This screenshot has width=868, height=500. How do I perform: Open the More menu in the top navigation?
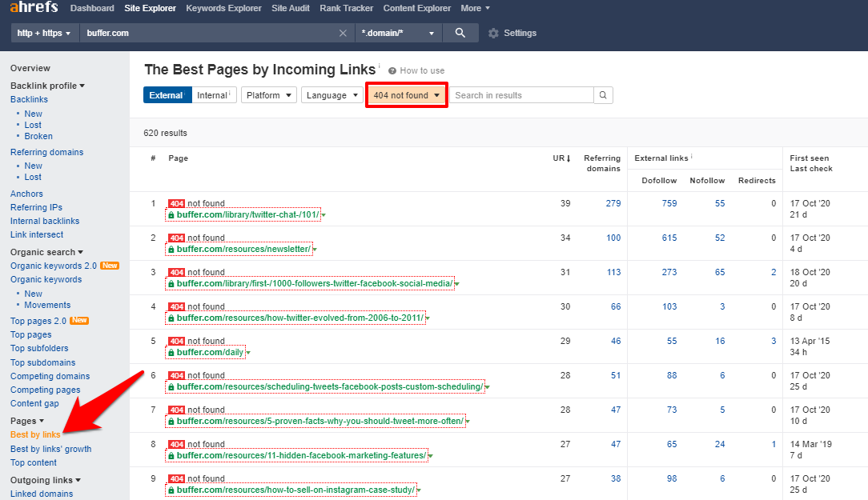[x=475, y=8]
